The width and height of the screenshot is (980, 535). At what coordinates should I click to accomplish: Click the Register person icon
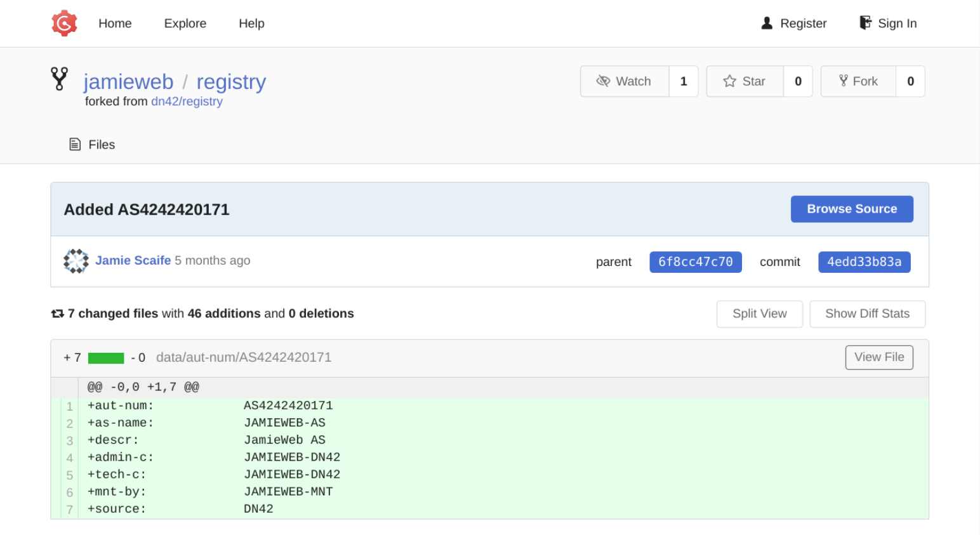click(x=767, y=23)
